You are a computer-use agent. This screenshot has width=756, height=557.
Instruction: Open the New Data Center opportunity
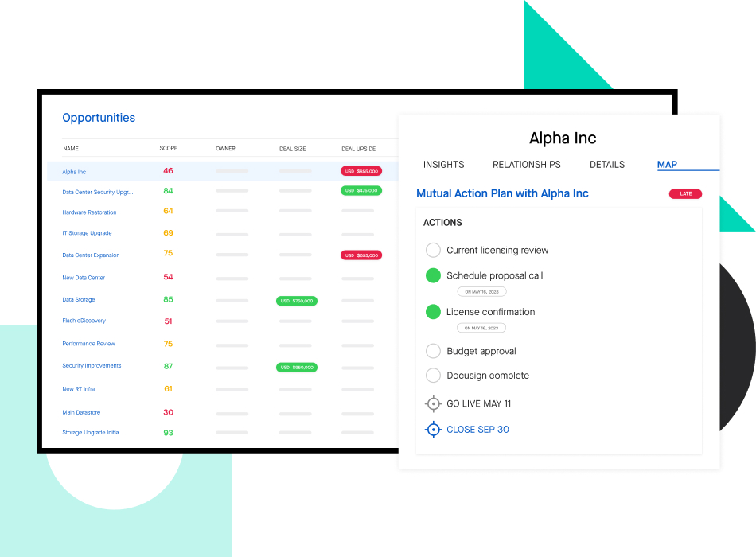coord(84,278)
